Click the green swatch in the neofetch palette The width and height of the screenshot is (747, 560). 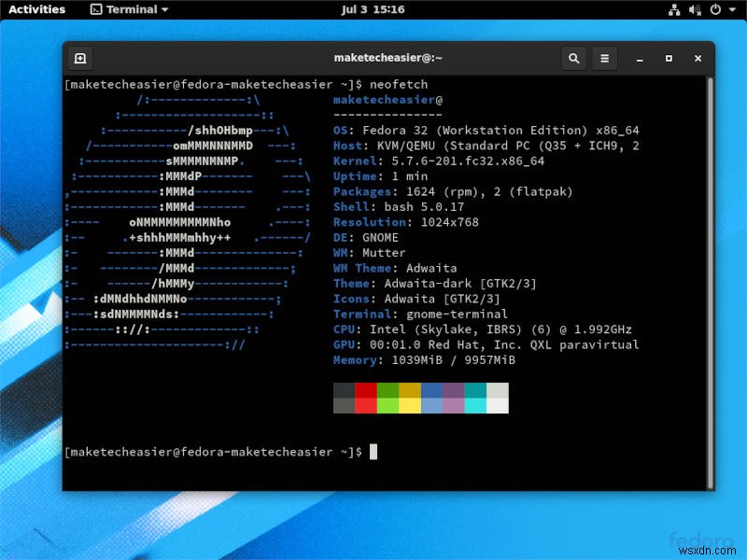[386, 399]
